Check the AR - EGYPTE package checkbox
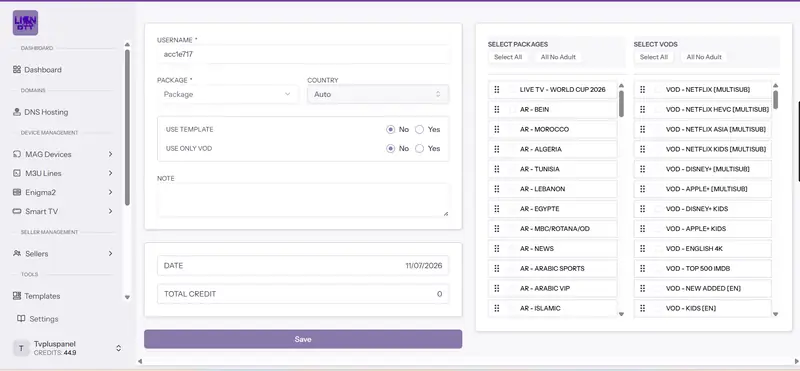Screen dimensions: 800x371 tap(513, 209)
